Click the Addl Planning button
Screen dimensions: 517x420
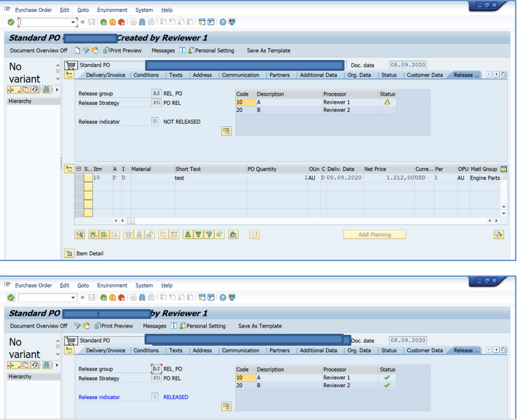(375, 235)
